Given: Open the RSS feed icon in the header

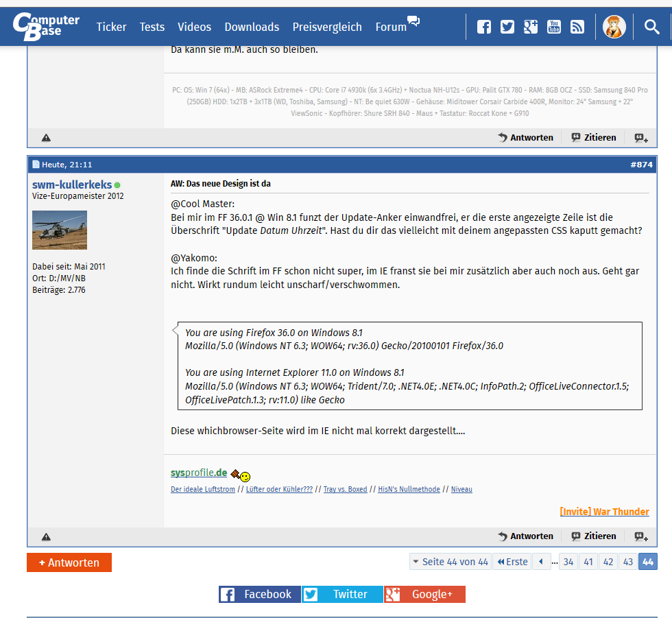Looking at the screenshot, I should coord(577,27).
